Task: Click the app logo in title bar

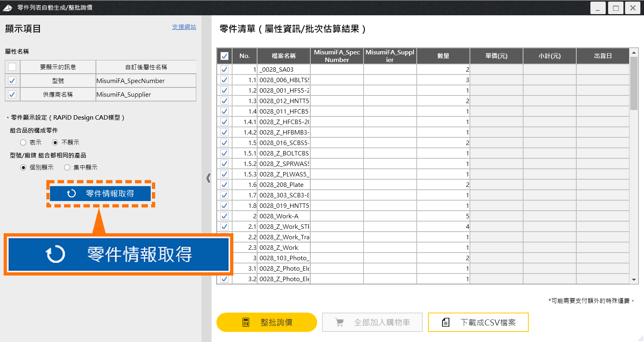Action: 8,8
